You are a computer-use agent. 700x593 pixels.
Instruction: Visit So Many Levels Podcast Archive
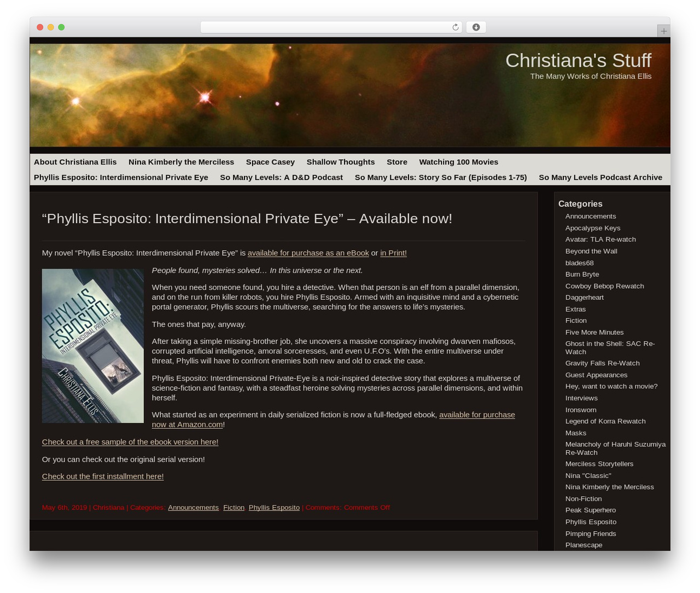point(600,177)
